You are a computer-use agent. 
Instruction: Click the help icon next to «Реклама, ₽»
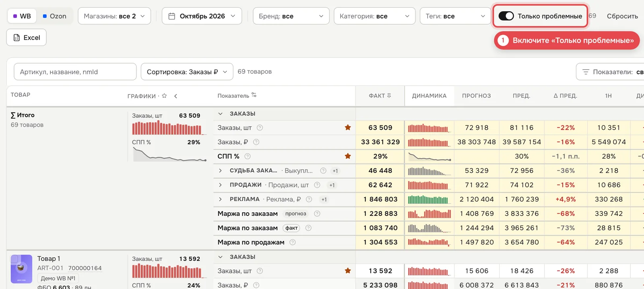[x=309, y=199]
